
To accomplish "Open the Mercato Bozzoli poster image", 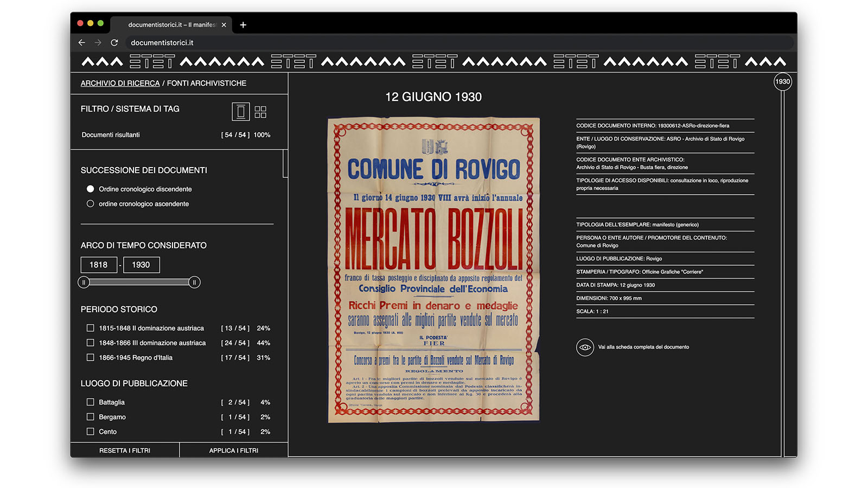I will (433, 269).
